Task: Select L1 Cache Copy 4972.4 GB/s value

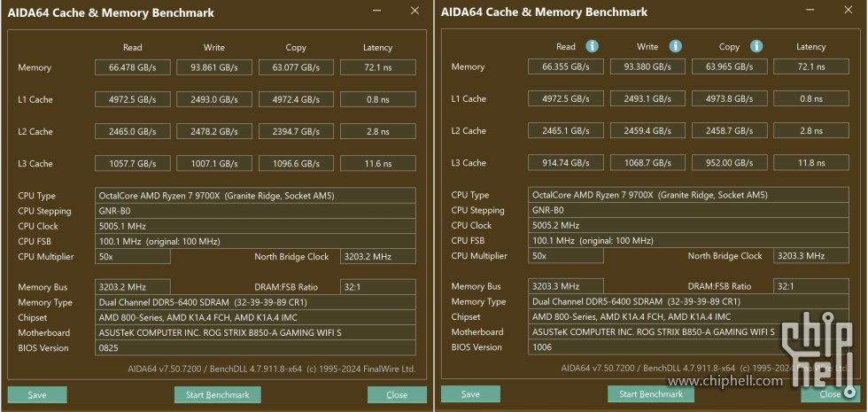Action: click(x=296, y=99)
